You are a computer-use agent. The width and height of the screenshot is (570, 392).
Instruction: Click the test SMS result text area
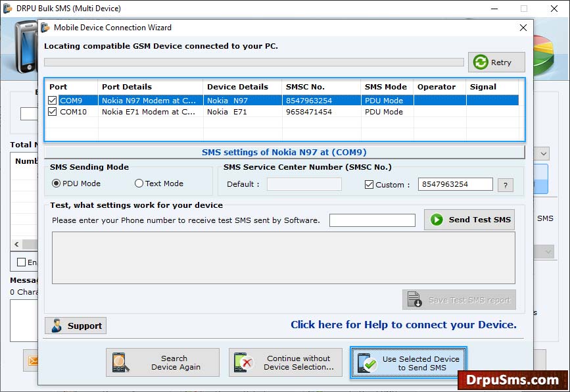pyautogui.click(x=283, y=258)
